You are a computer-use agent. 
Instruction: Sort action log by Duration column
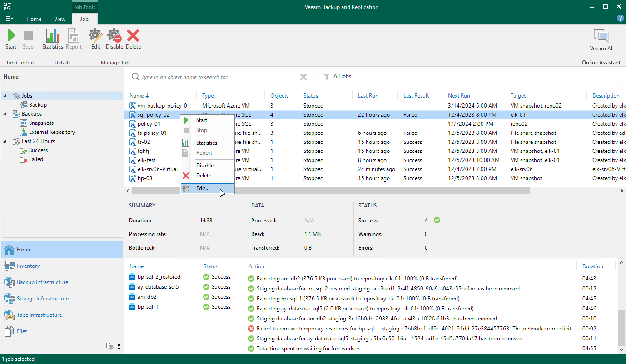click(592, 266)
